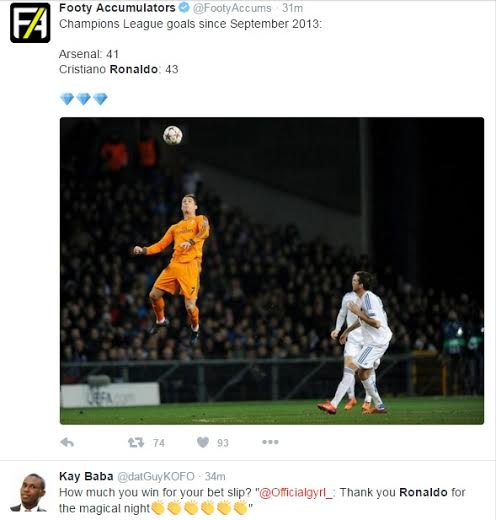Screen dimensions: 496x520
Task: Like the Ronaldo goals tweet with heart icon
Action: (x=203, y=442)
